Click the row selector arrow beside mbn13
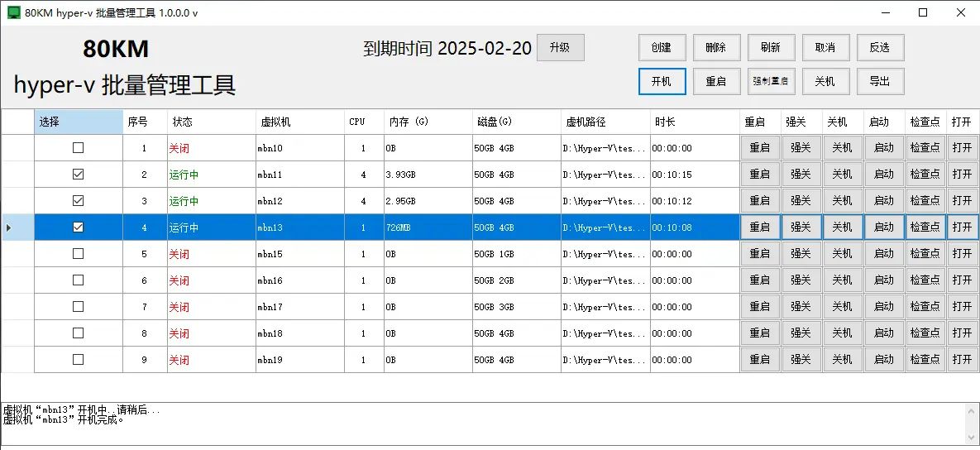This screenshot has height=450, width=980. pos(8,227)
